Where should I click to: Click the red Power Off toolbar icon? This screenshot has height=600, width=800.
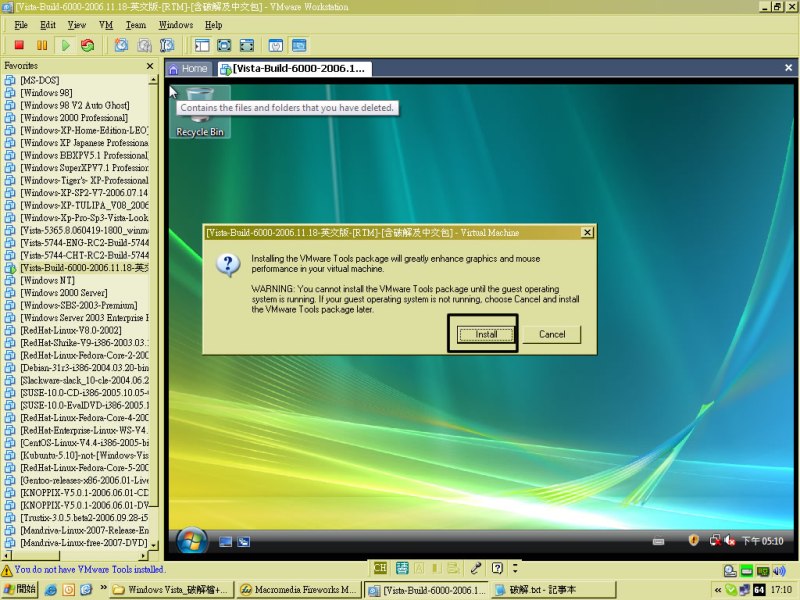pos(19,45)
